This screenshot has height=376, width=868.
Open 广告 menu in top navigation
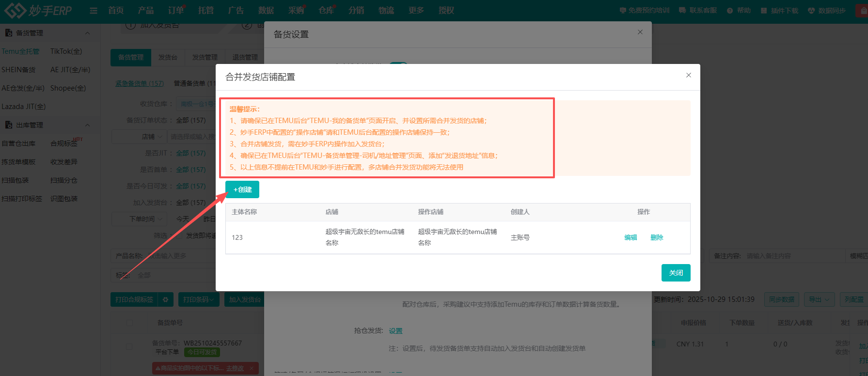pos(236,10)
